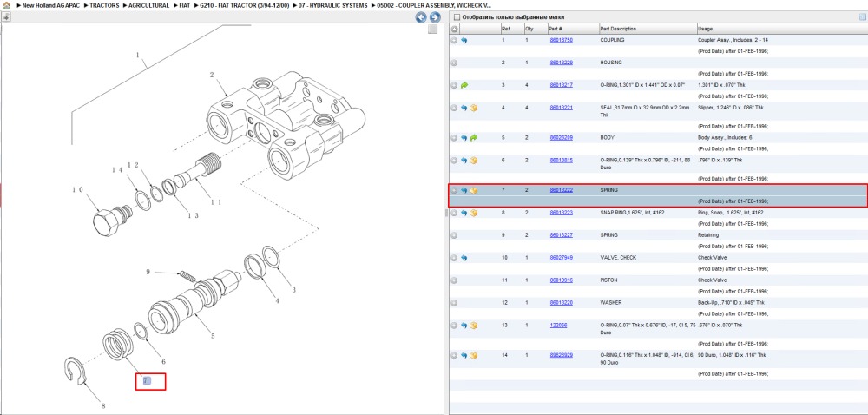Select callout 9 spring label in diagram
868x415 pixels.
pyautogui.click(x=148, y=272)
